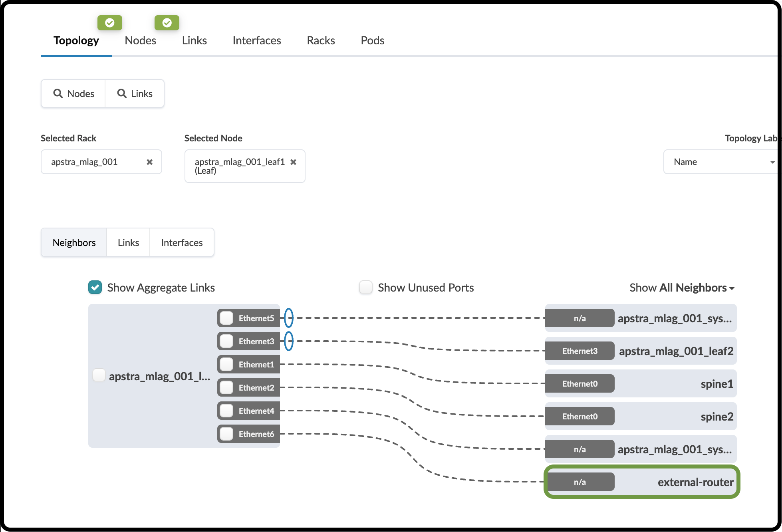Viewport: 782px width, 532px height.
Task: Check the Ethernet4 port checkbox
Action: pos(227,411)
